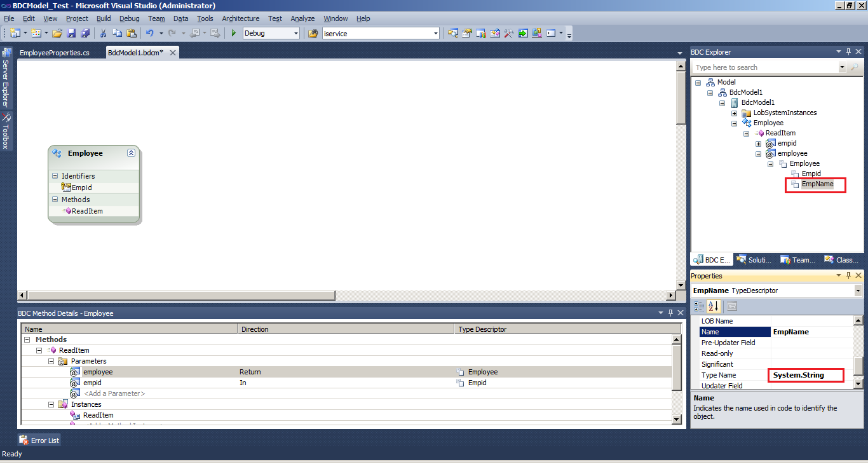
Task: Pin the BDC Method Details panel
Action: pyautogui.click(x=670, y=313)
